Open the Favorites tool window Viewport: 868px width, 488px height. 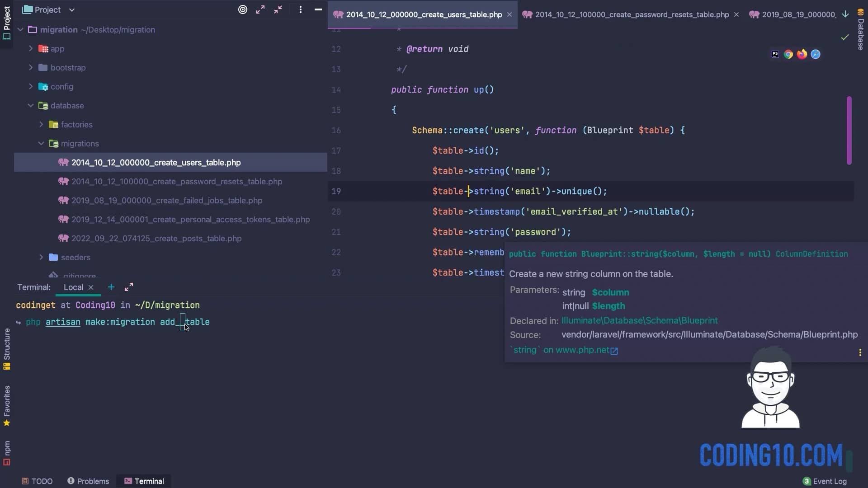point(7,406)
